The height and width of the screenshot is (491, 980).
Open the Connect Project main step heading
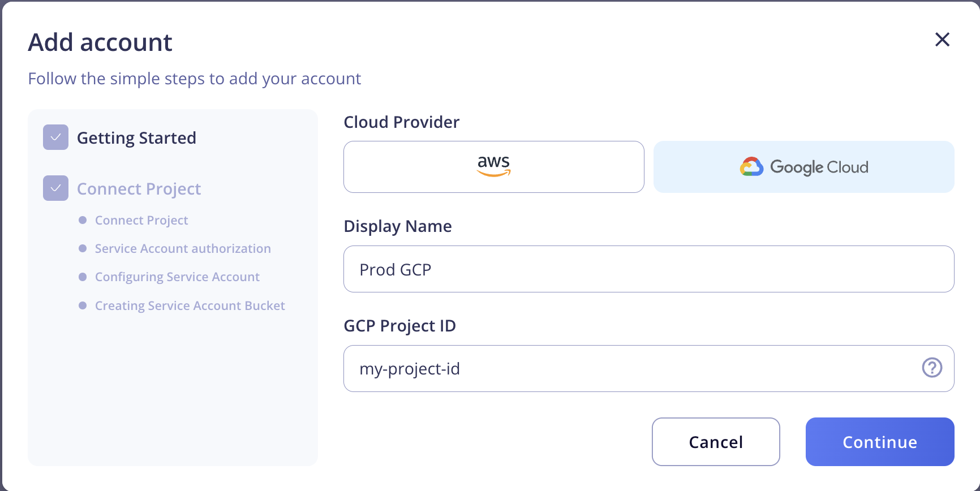(x=139, y=189)
